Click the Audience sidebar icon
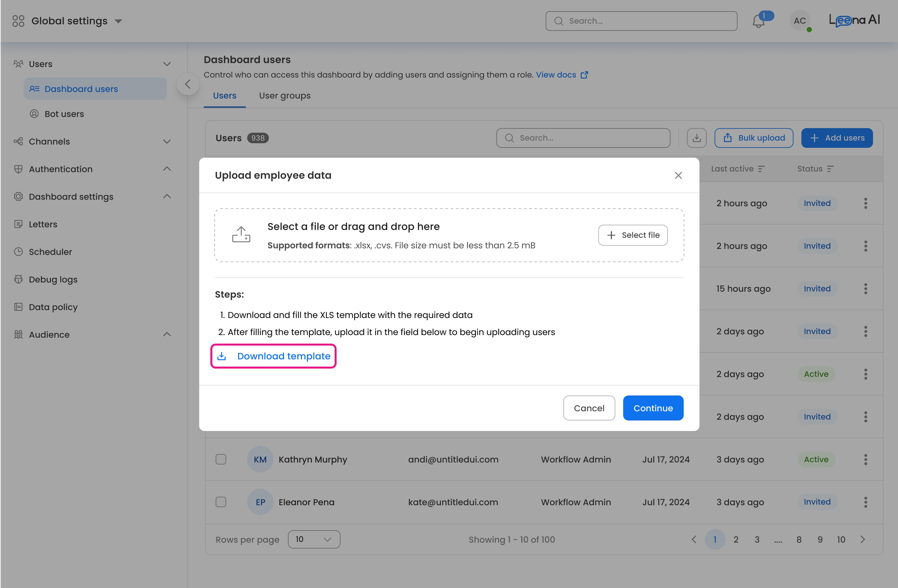This screenshot has width=898, height=588. tap(18, 335)
